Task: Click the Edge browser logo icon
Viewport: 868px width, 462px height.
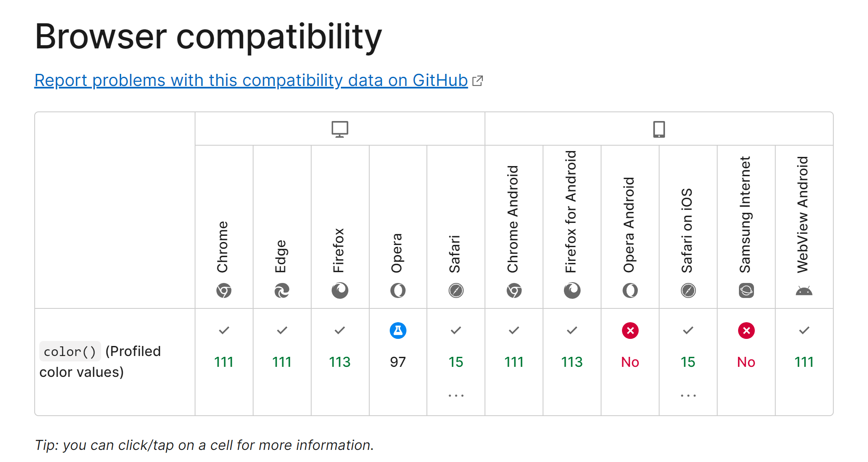Action: tap(282, 290)
